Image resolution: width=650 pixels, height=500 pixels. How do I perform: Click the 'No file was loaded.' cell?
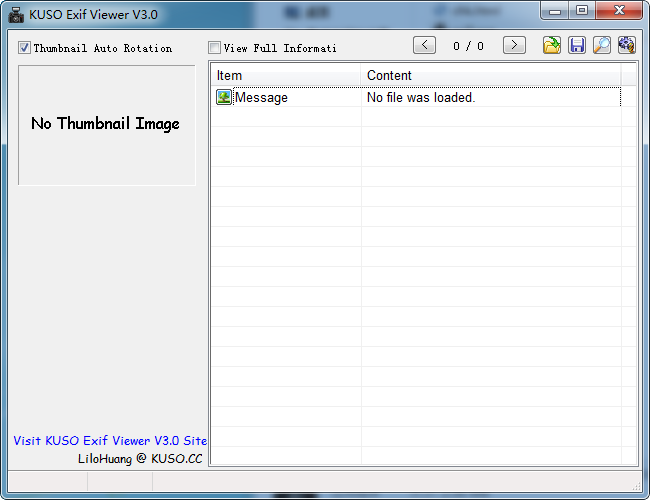tap(421, 97)
